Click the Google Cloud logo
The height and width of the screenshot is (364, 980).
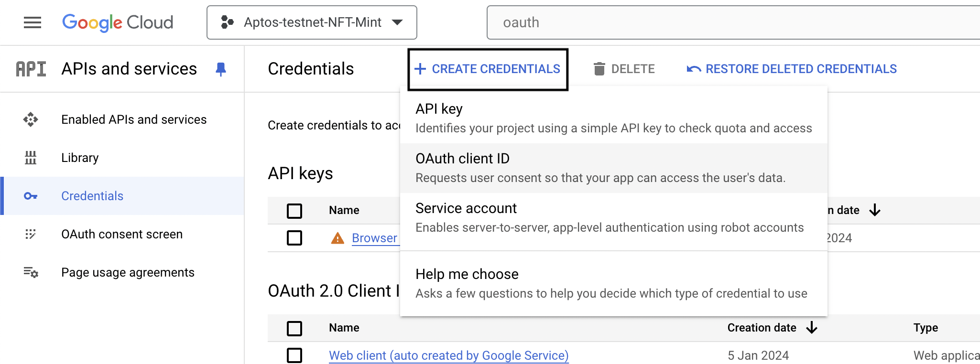coord(118,22)
